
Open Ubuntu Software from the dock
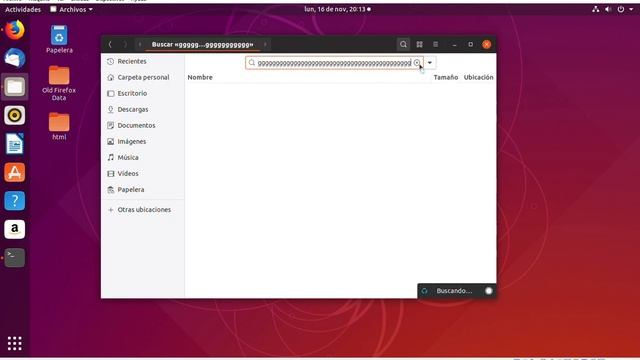(15, 172)
